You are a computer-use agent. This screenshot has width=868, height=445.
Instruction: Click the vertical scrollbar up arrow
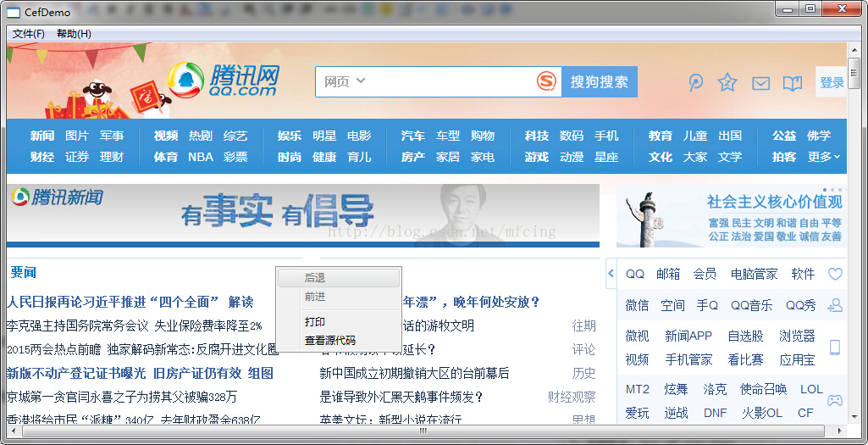pos(853,49)
